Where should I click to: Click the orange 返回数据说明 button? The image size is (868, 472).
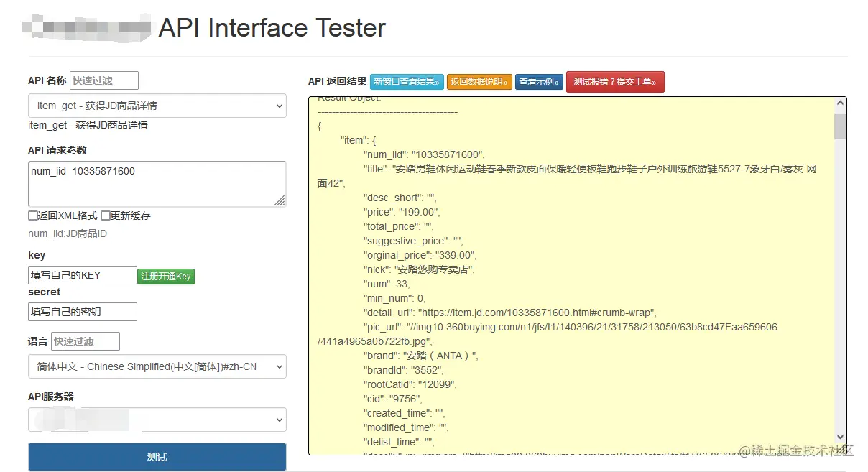479,82
